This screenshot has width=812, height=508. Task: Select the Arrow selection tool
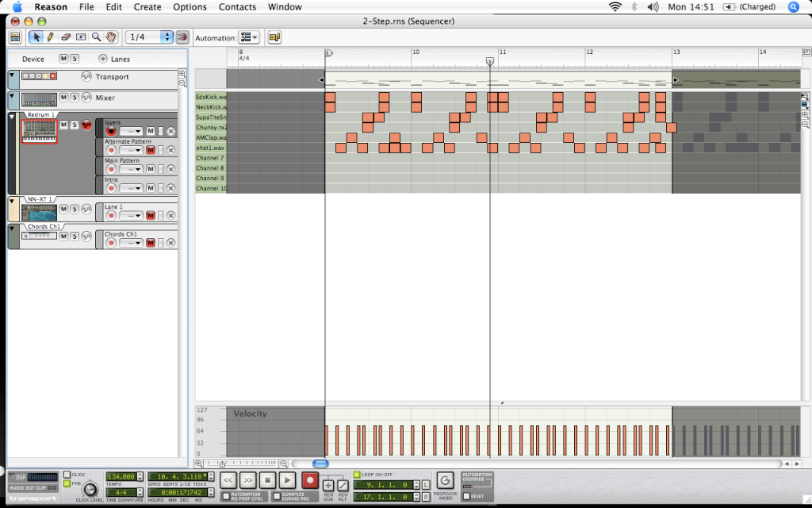tap(36, 37)
